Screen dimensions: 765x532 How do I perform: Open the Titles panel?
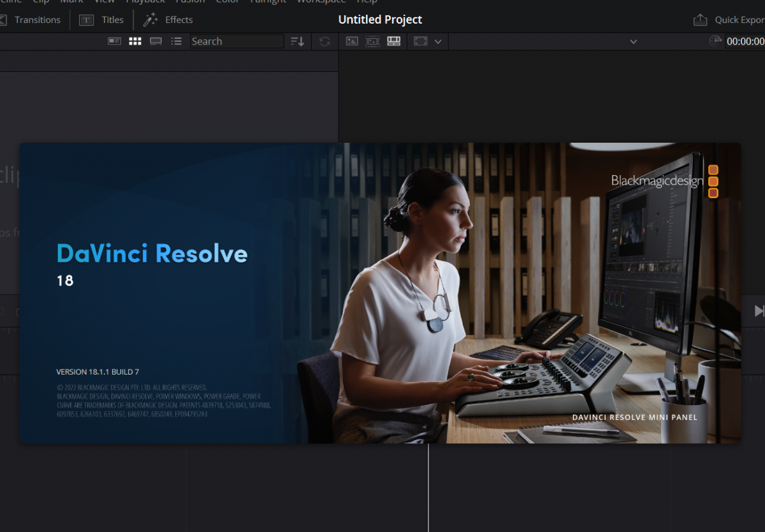pos(112,20)
